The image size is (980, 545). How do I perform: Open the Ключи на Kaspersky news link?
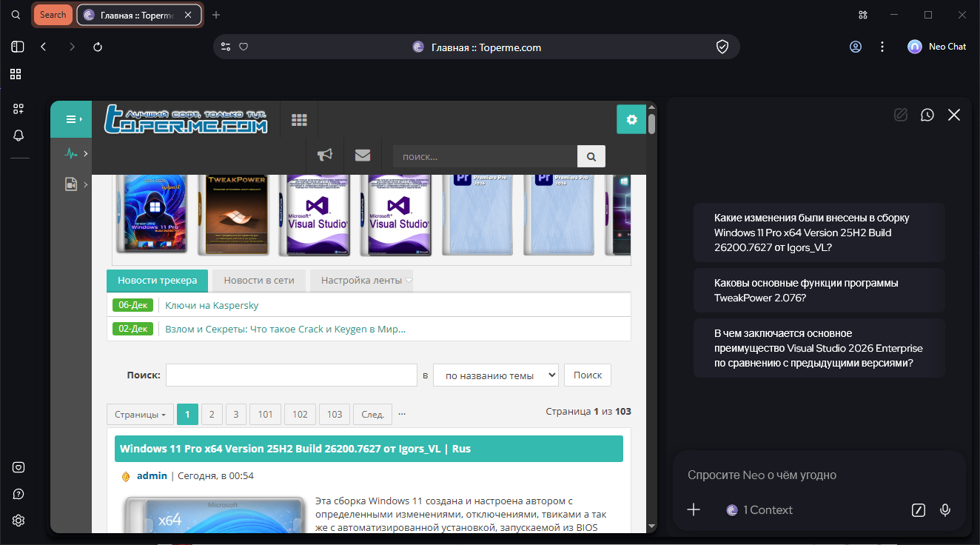tap(212, 305)
